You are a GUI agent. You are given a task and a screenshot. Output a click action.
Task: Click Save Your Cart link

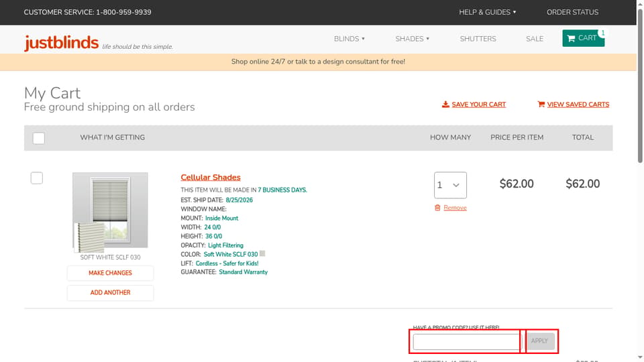[478, 105]
